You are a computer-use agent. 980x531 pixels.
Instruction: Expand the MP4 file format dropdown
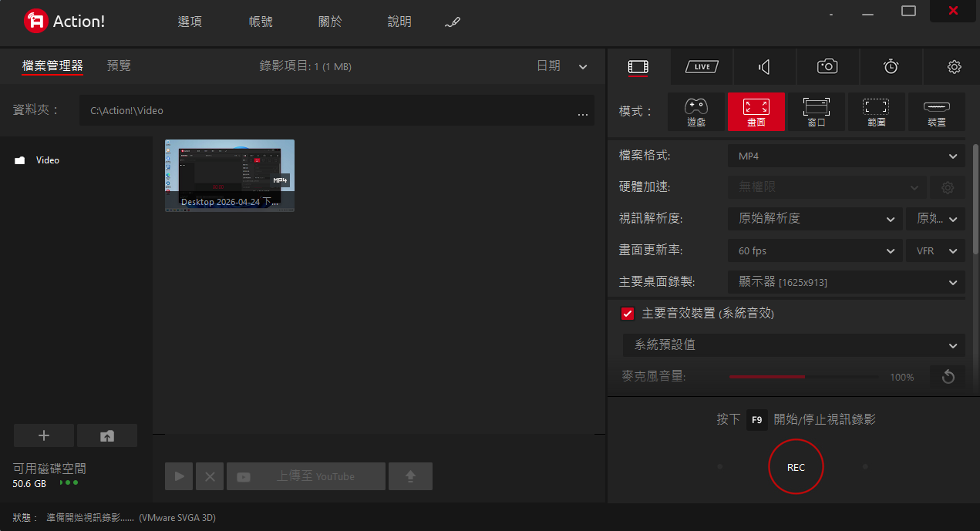846,156
